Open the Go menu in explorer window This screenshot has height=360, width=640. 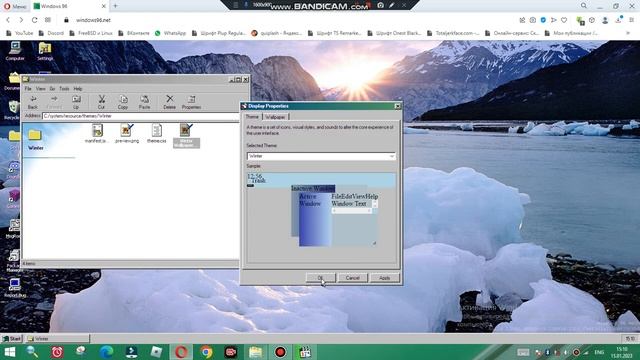52,89
